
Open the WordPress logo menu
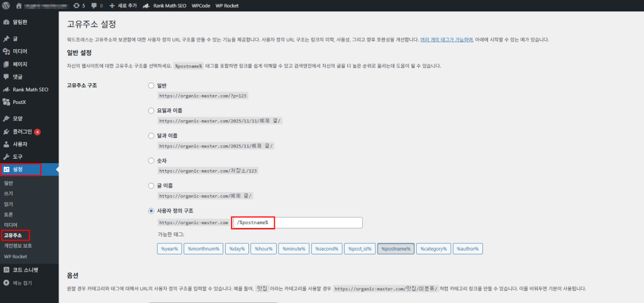[6, 6]
